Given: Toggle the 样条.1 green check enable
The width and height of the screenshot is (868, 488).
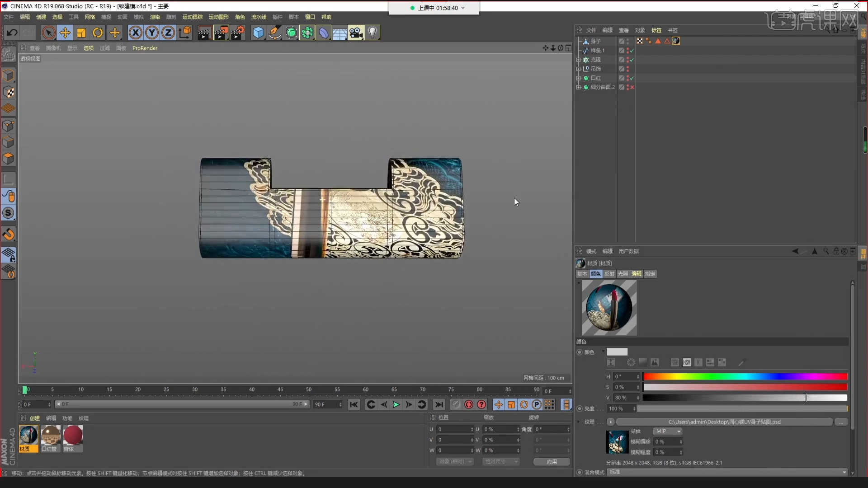Looking at the screenshot, I should tap(632, 51).
